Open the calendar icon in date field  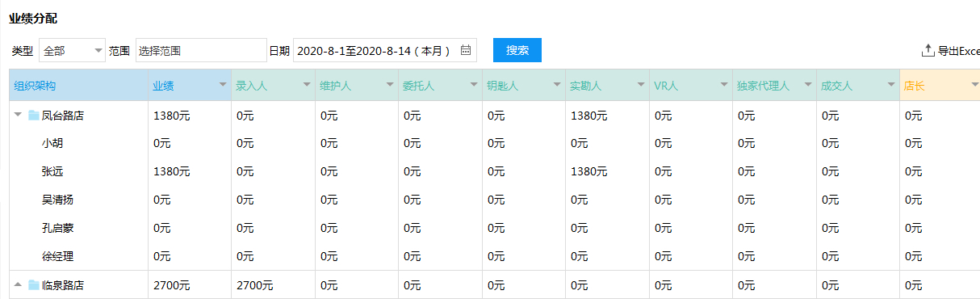[x=466, y=50]
